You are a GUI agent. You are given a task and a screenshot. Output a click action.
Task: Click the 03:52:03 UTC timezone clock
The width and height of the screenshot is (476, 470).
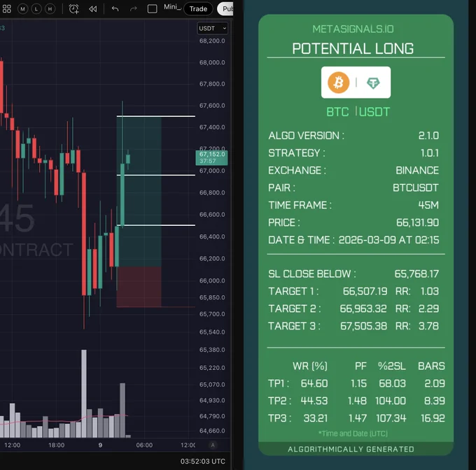click(203, 461)
